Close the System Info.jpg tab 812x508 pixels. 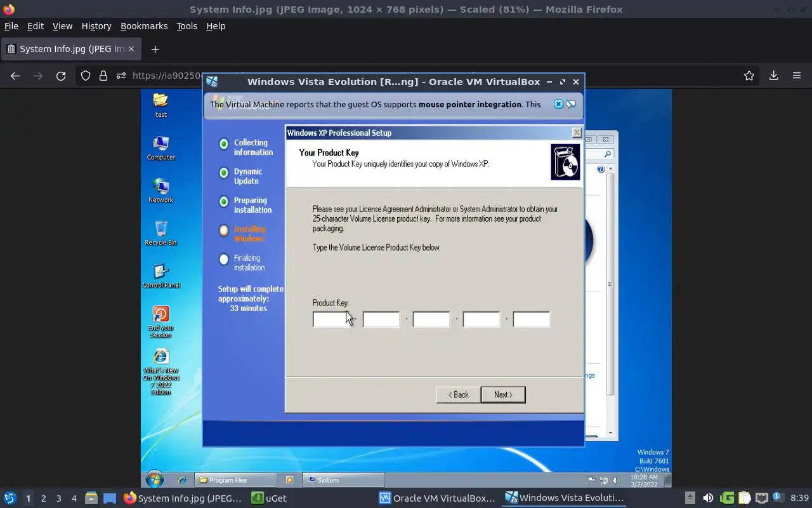click(131, 49)
